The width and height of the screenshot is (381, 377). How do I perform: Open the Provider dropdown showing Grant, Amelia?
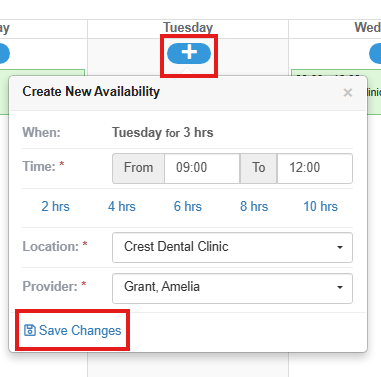click(232, 288)
